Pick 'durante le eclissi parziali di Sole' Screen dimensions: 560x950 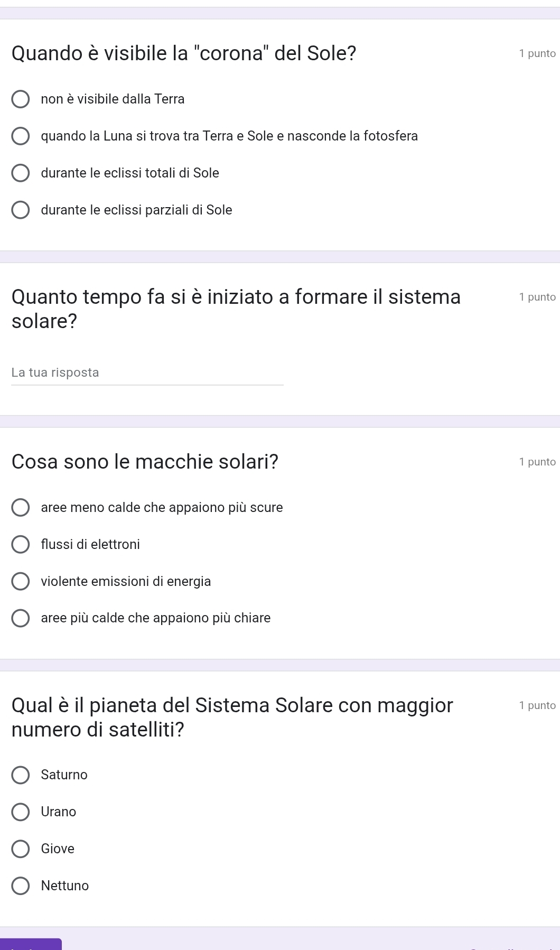pos(21,210)
